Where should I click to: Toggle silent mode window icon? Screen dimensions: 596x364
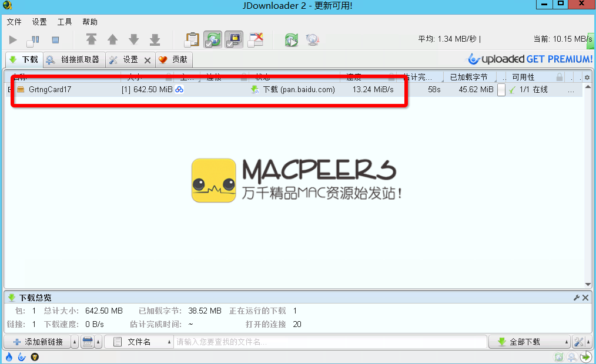click(x=256, y=39)
